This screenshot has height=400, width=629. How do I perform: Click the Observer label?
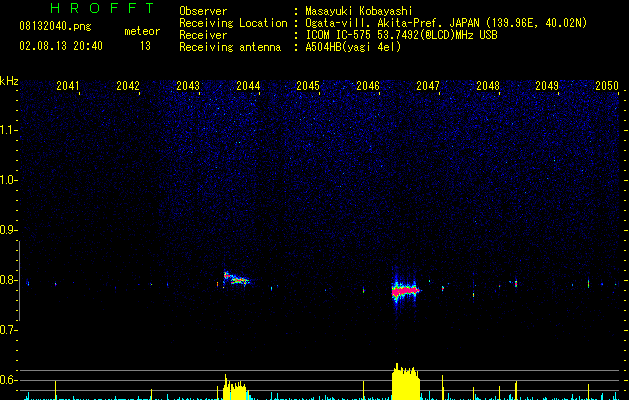(203, 11)
